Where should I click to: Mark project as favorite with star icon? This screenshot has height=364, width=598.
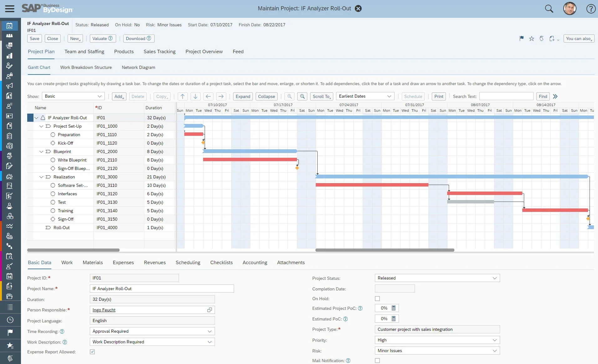[x=531, y=38]
